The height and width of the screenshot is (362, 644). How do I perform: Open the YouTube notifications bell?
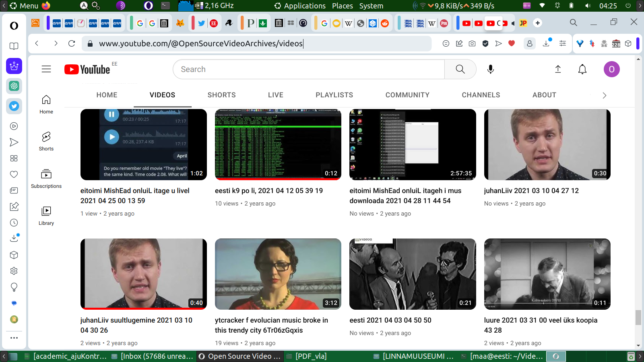(582, 69)
